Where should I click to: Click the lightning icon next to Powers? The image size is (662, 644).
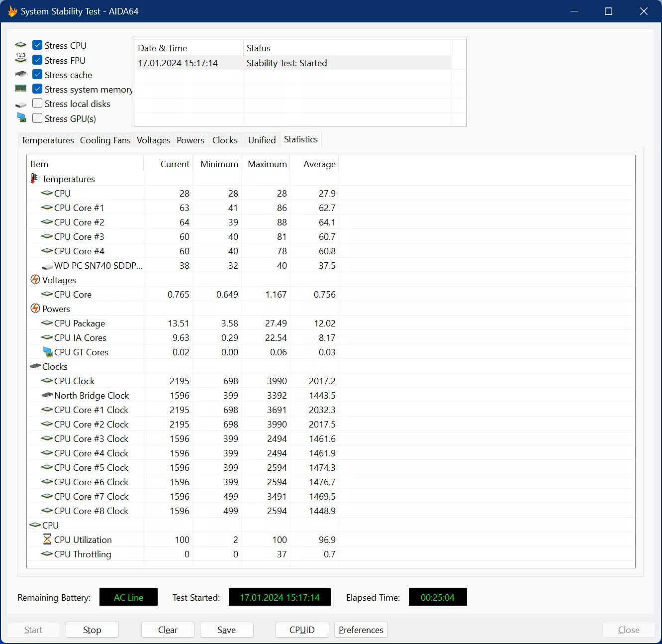tap(35, 309)
